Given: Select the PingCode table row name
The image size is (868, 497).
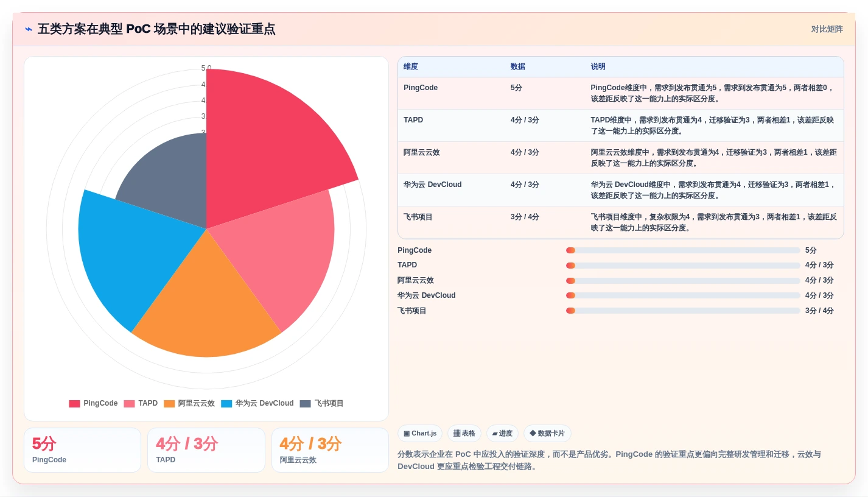Looking at the screenshot, I should (x=421, y=88).
